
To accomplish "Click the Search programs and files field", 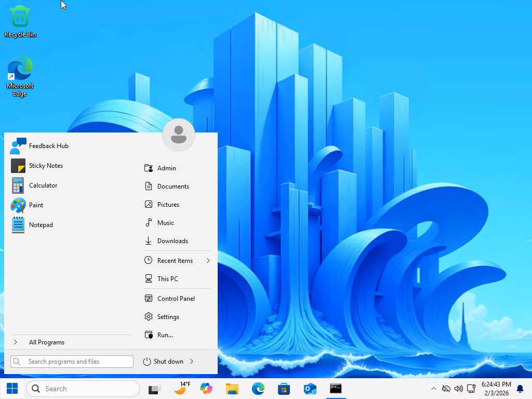I will point(73,362).
